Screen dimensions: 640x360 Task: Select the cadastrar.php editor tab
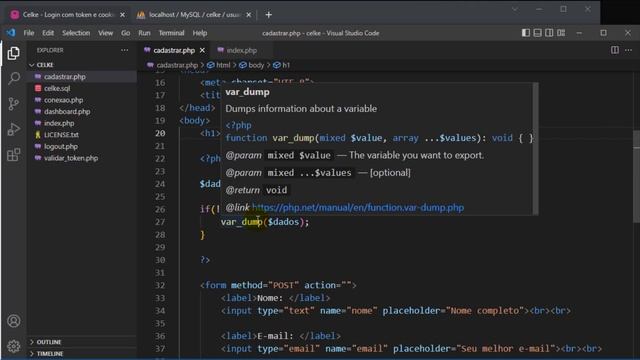pos(173,50)
